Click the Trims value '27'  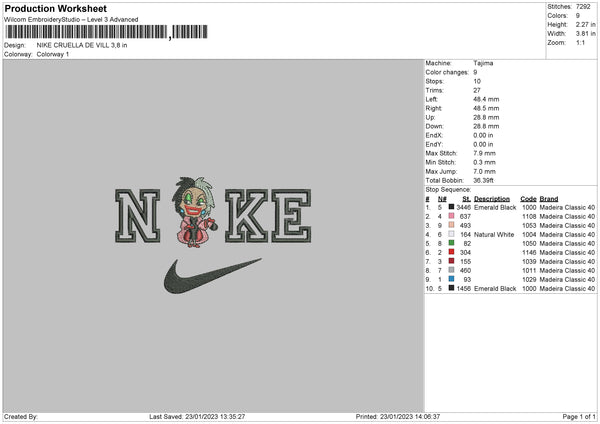pos(477,90)
